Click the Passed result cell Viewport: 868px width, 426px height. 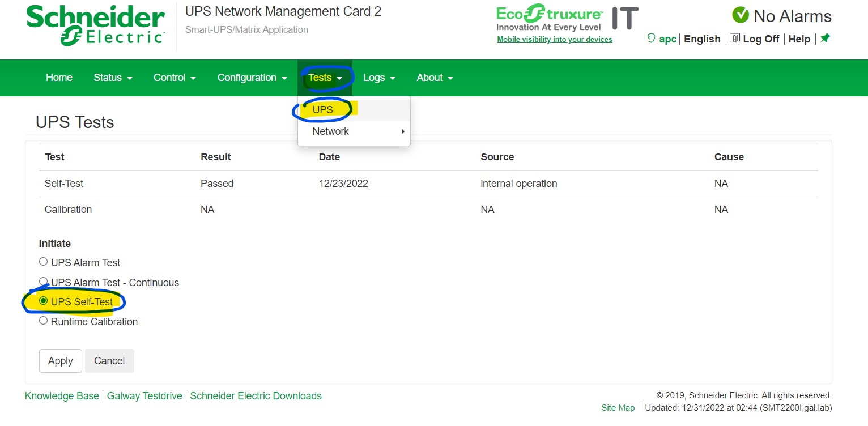click(x=217, y=184)
